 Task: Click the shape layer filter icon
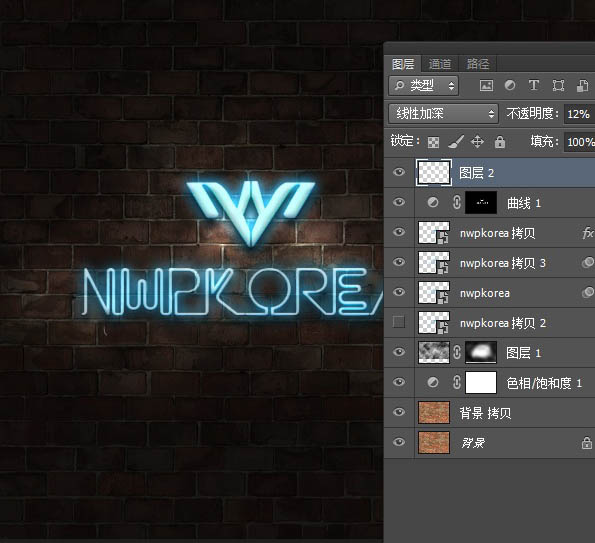[x=558, y=85]
